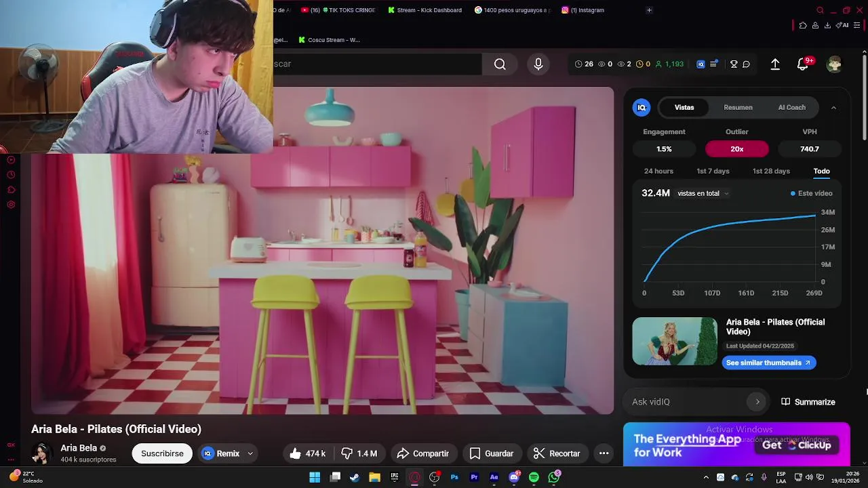Open the vidIQ chat bubble icon
868x488 pixels.
[x=746, y=64]
